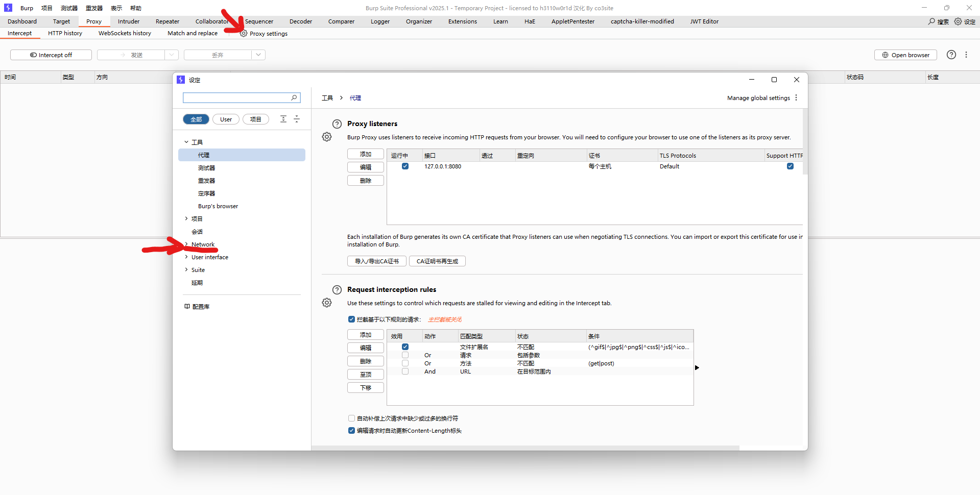Click the expand all settings icon
The width and height of the screenshot is (980, 495).
coord(283,119)
